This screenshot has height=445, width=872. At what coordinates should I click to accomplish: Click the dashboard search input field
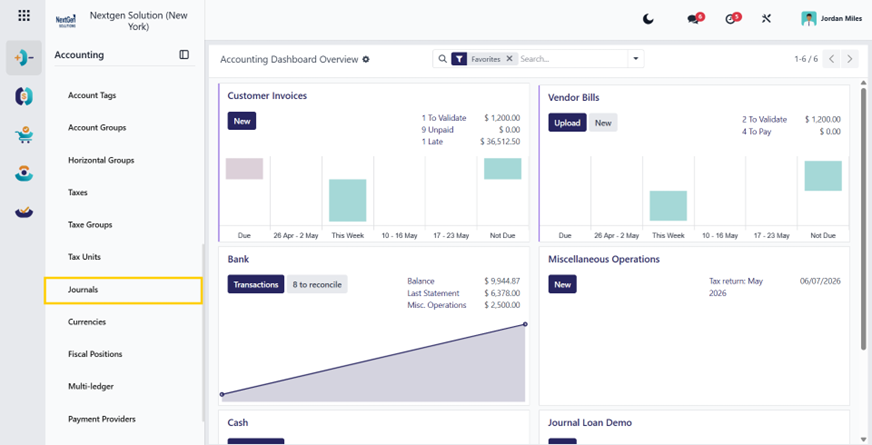tap(573, 59)
